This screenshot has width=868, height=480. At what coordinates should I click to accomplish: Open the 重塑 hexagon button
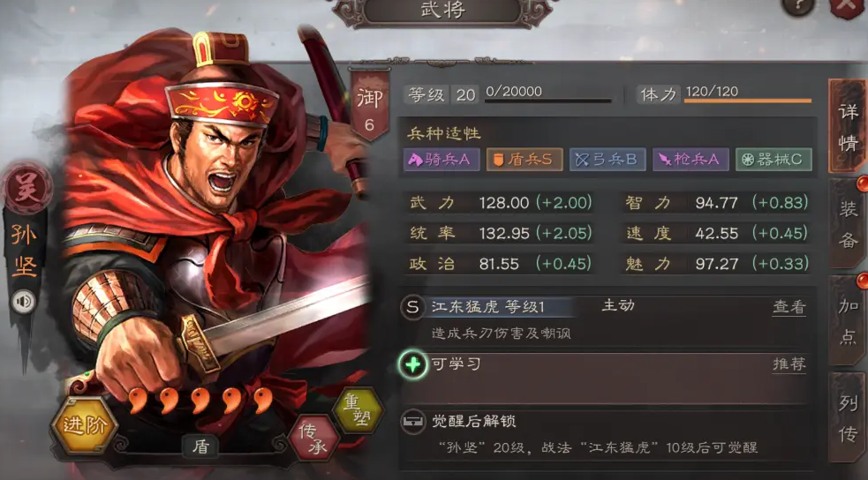click(358, 410)
